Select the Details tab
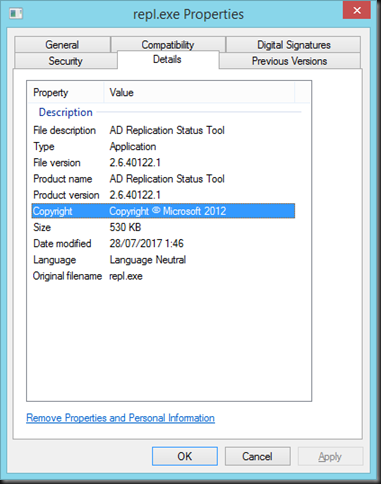 (x=167, y=60)
